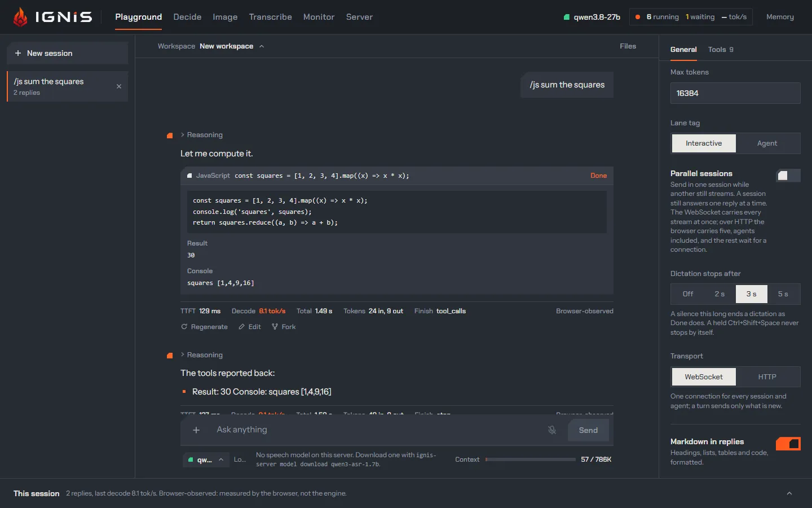812x508 pixels.
Task: Open the Server tab
Action: click(x=359, y=17)
